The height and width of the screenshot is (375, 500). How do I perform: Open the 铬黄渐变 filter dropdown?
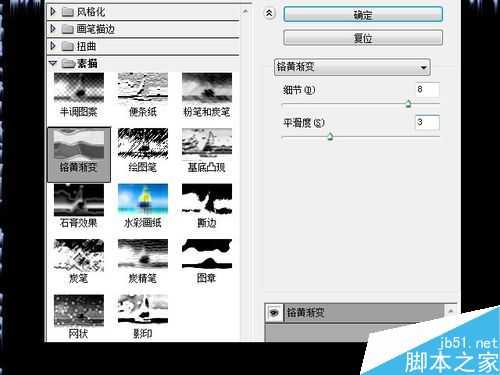[x=352, y=67]
